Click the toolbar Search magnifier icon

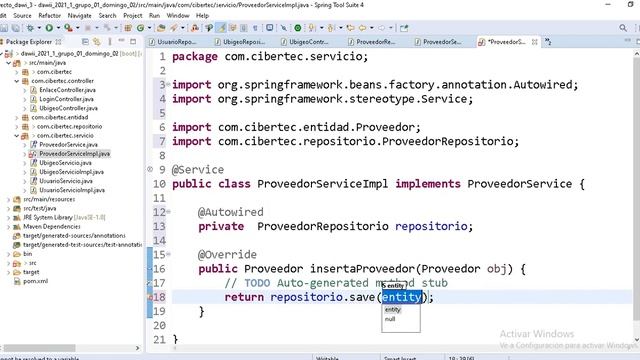tap(623, 28)
